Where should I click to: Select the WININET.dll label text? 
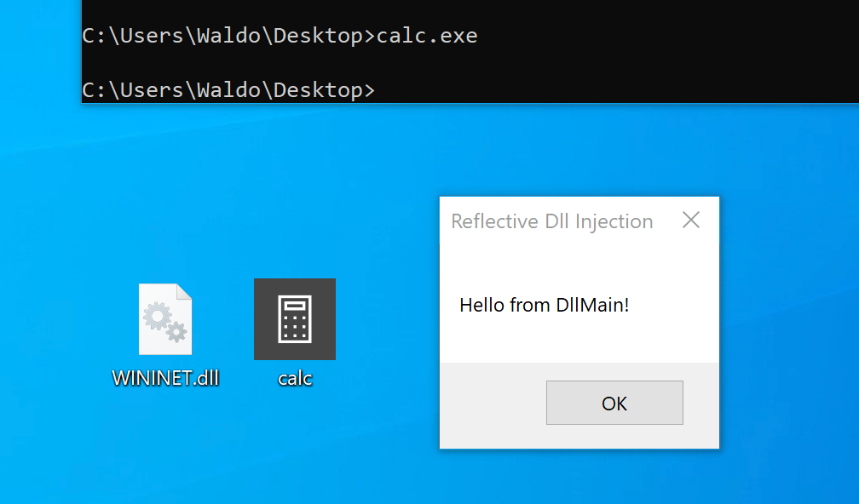[x=165, y=378]
